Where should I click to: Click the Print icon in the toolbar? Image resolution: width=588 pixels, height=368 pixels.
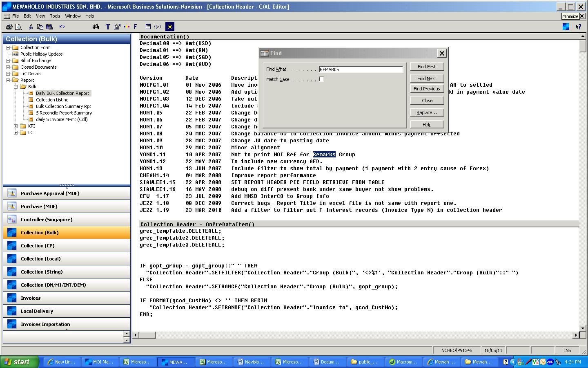tap(9, 27)
